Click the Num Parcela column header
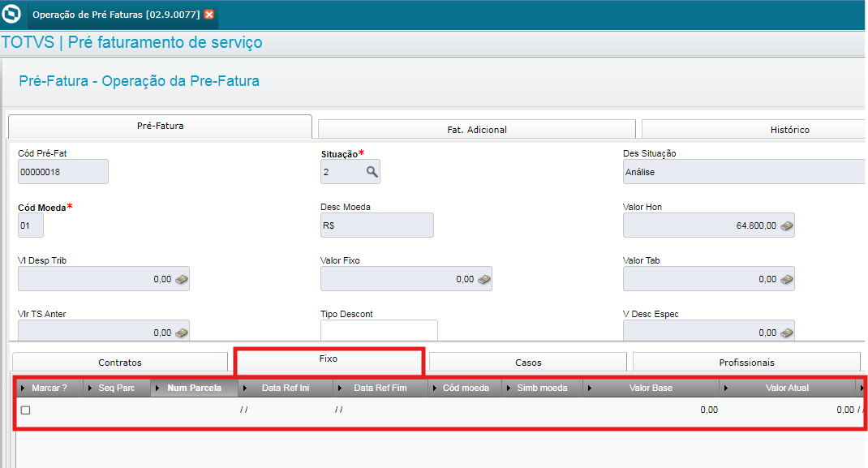The width and height of the screenshot is (868, 468). (195, 389)
